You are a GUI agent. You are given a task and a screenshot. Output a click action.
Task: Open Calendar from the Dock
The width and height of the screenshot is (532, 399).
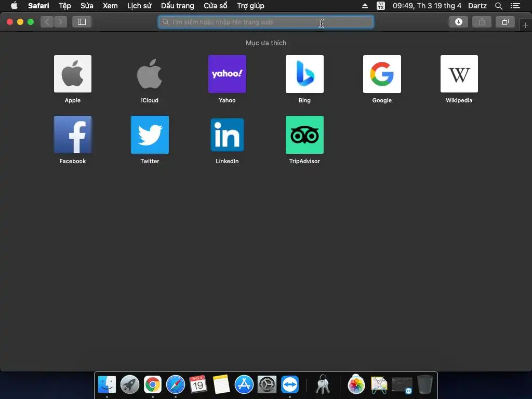[x=198, y=385]
